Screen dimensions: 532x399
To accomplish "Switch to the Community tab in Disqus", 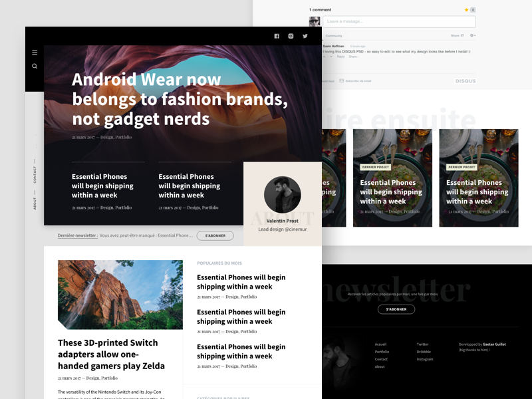I will pos(334,36).
